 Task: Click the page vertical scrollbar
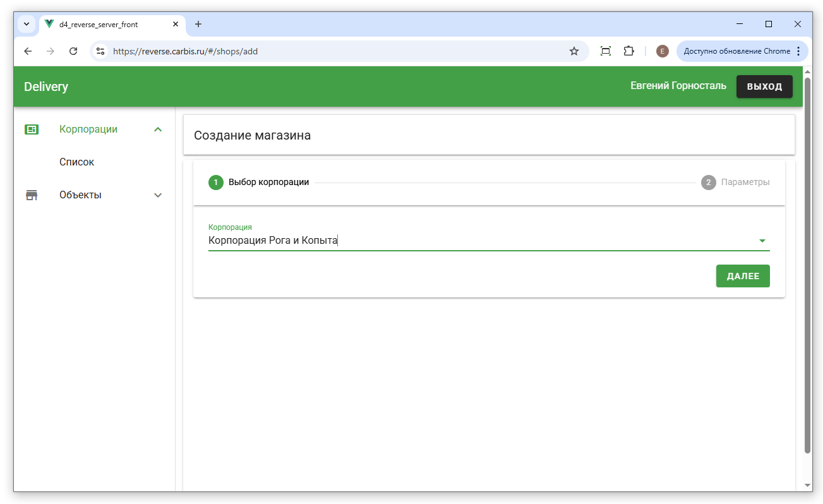click(x=807, y=265)
